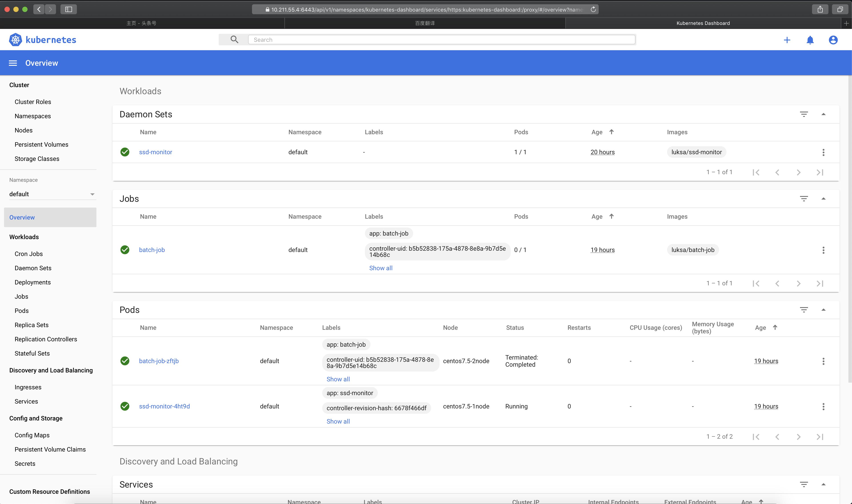Collapse the Services card

pos(823,484)
